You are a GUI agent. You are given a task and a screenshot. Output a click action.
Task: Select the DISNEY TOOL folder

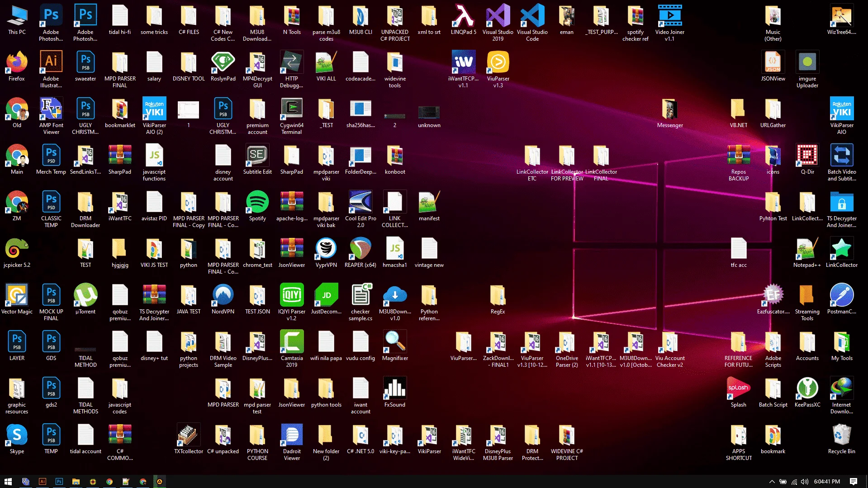(189, 66)
